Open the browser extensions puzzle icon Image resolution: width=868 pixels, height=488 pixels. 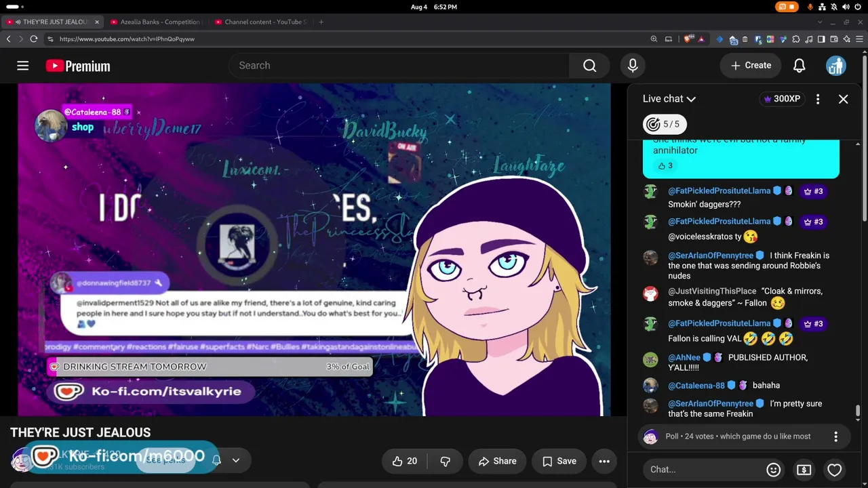pyautogui.click(x=796, y=39)
